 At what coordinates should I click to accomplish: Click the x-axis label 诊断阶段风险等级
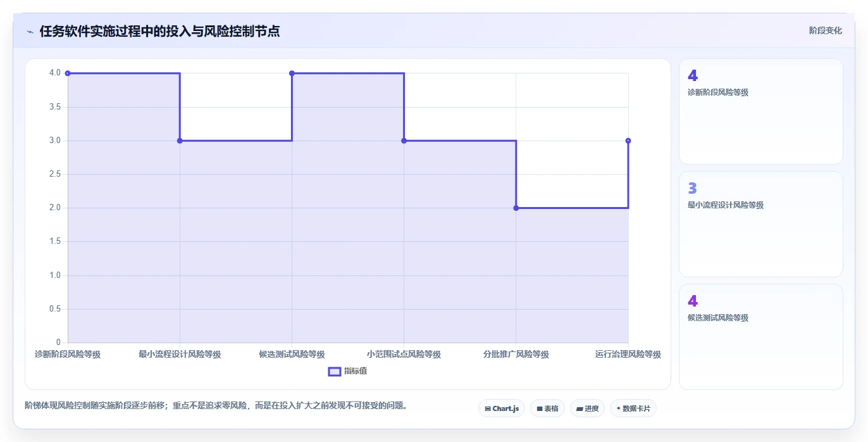[x=68, y=355]
